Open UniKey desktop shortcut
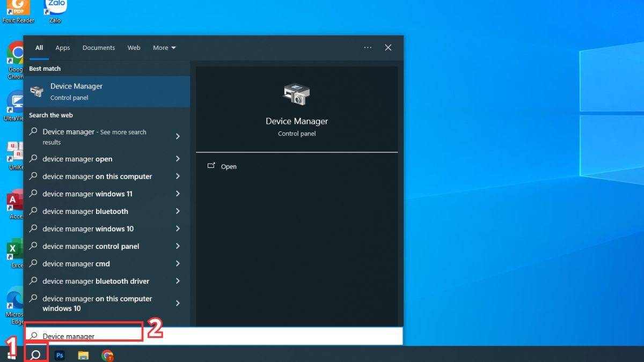Image resolution: width=644 pixels, height=362 pixels. (x=14, y=156)
